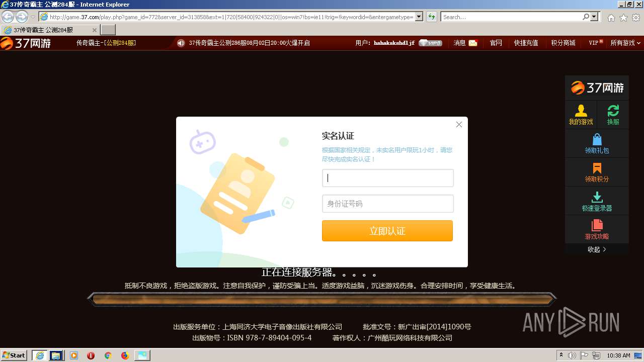This screenshot has width=644, height=362.
Task: Show hidden system tray icons
Action: click(x=561, y=355)
